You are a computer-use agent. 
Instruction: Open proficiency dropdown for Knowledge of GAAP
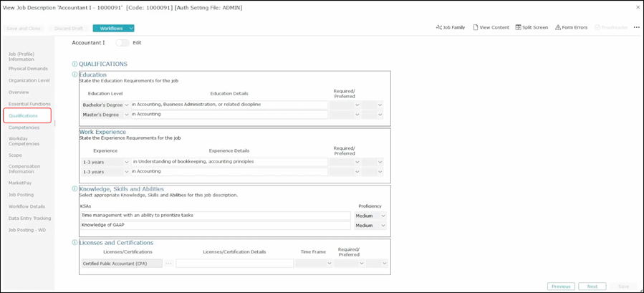click(x=371, y=225)
